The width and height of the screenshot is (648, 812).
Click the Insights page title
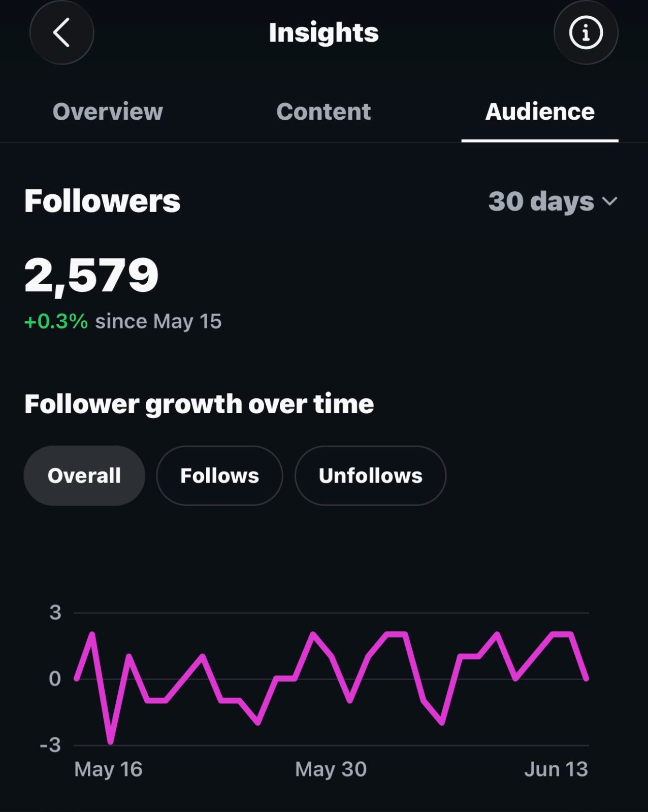(x=323, y=33)
